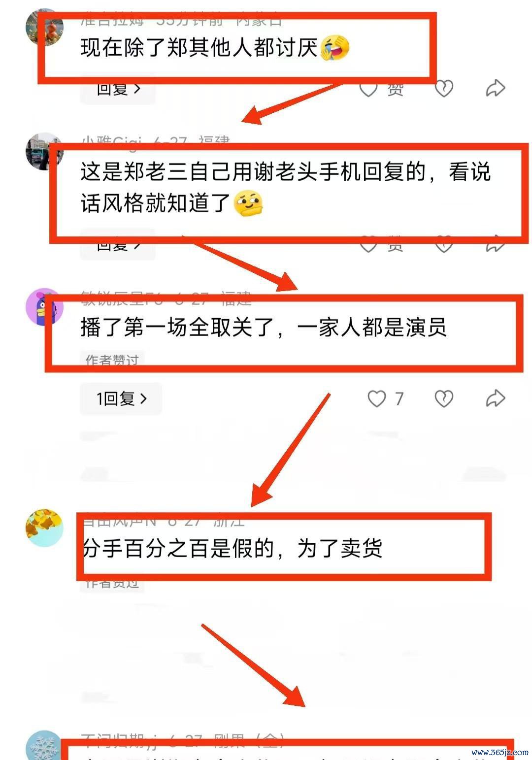532x760 pixels.
Task: Dislike the 一家人都是演员 comment
Action: click(444, 398)
